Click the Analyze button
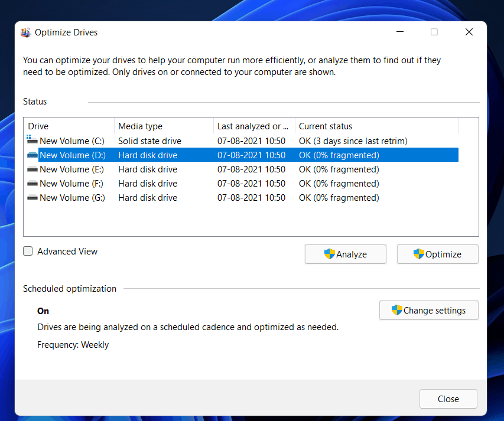504x421 pixels. (x=346, y=254)
